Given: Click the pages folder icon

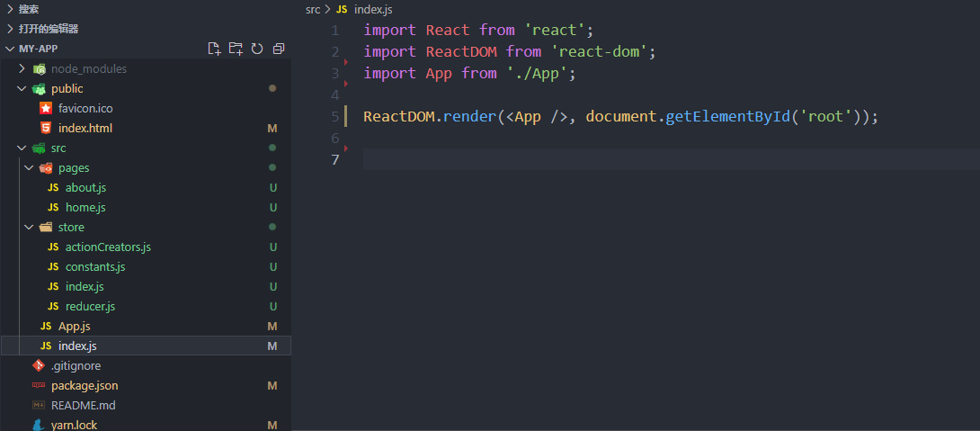Looking at the screenshot, I should click(x=46, y=168).
